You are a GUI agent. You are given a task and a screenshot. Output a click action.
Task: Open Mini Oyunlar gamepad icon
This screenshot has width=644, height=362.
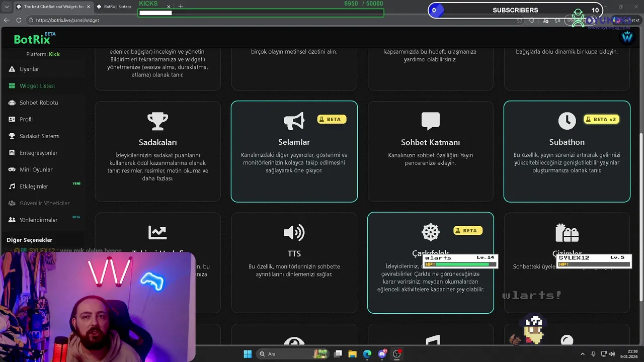click(12, 169)
